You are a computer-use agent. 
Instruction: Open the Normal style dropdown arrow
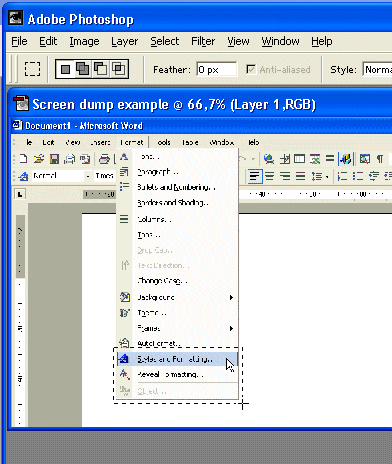pyautogui.click(x=88, y=176)
